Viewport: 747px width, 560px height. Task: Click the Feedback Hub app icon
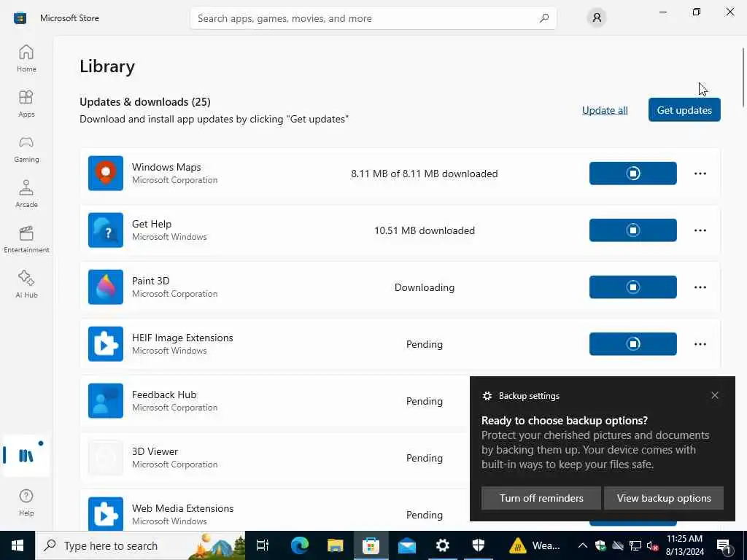pyautogui.click(x=106, y=401)
